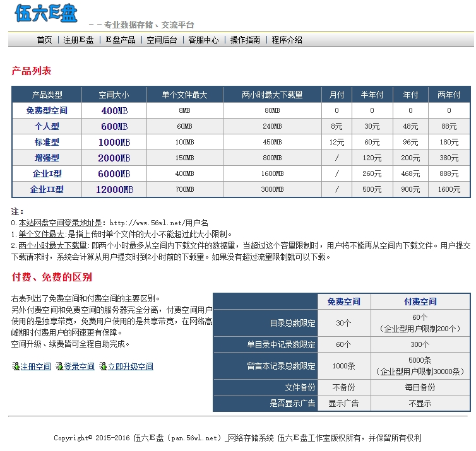476x451 pixels.
Task: Select 企业II型 product row title
Action: 47,189
